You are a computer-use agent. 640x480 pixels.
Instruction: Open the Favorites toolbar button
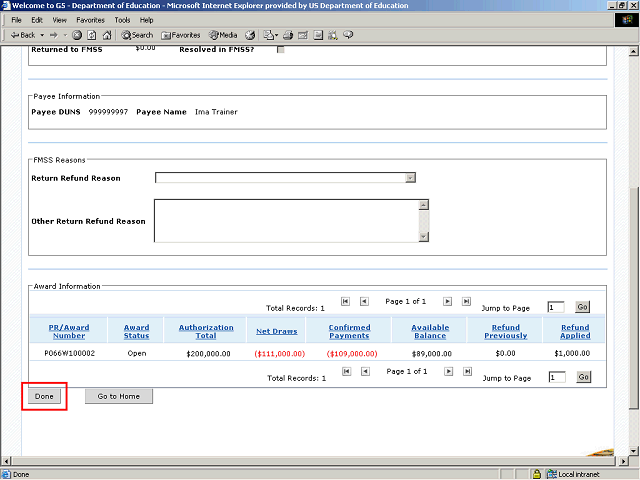click(180, 35)
